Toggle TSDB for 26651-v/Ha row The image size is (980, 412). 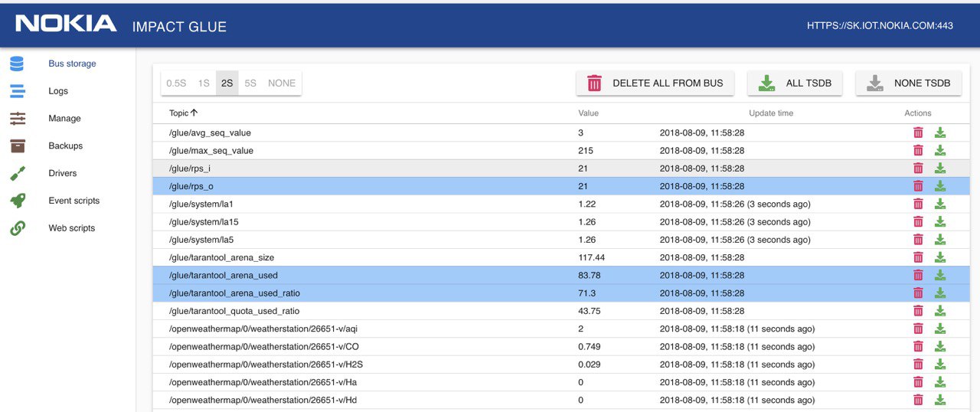pyautogui.click(x=940, y=382)
